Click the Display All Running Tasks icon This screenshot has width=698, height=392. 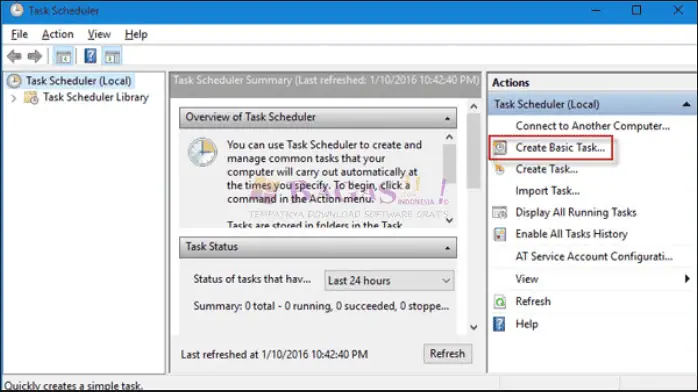[500, 213]
